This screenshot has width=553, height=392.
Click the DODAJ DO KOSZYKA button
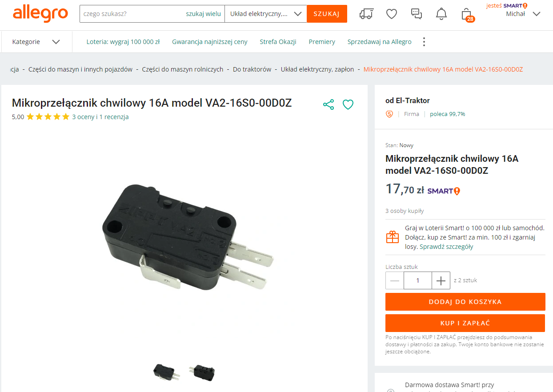point(465,302)
